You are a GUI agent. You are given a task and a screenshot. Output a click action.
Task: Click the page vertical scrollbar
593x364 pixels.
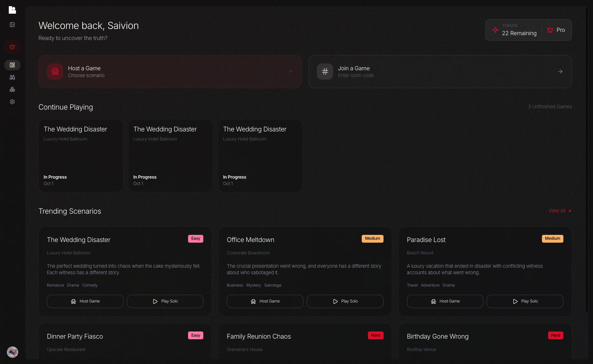coord(587,159)
